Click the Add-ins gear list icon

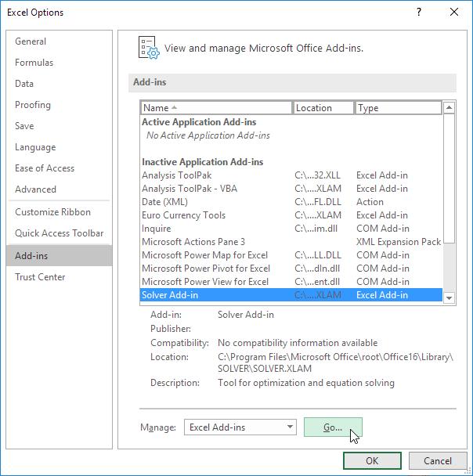point(149,48)
